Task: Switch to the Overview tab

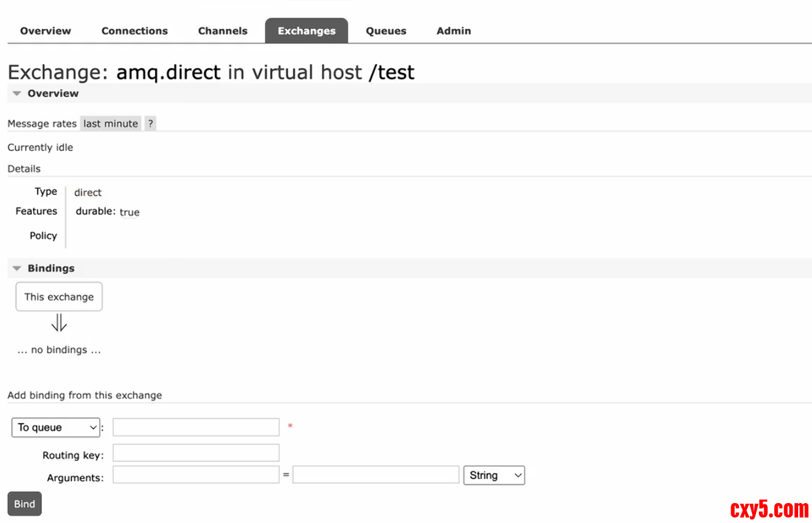Action: 45,31
